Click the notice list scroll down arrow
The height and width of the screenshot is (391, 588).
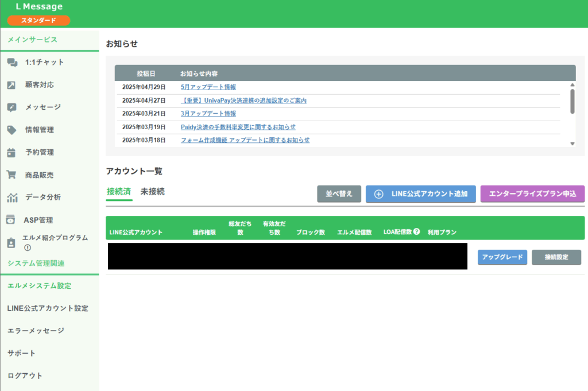572,144
